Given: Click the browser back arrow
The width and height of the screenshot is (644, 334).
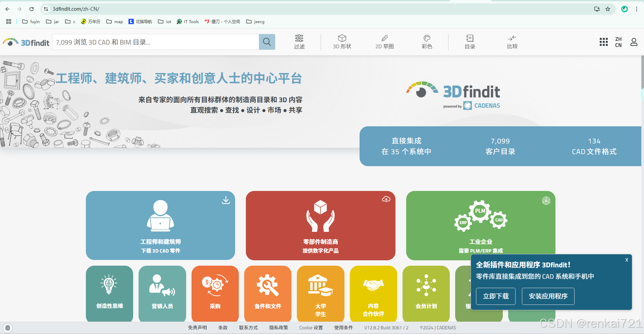Looking at the screenshot, I should click(x=7, y=9).
